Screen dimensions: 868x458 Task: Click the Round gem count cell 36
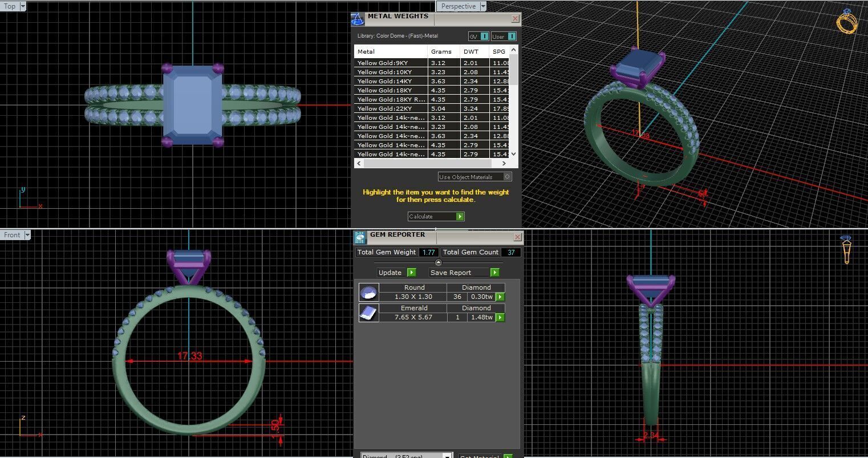[x=457, y=297]
